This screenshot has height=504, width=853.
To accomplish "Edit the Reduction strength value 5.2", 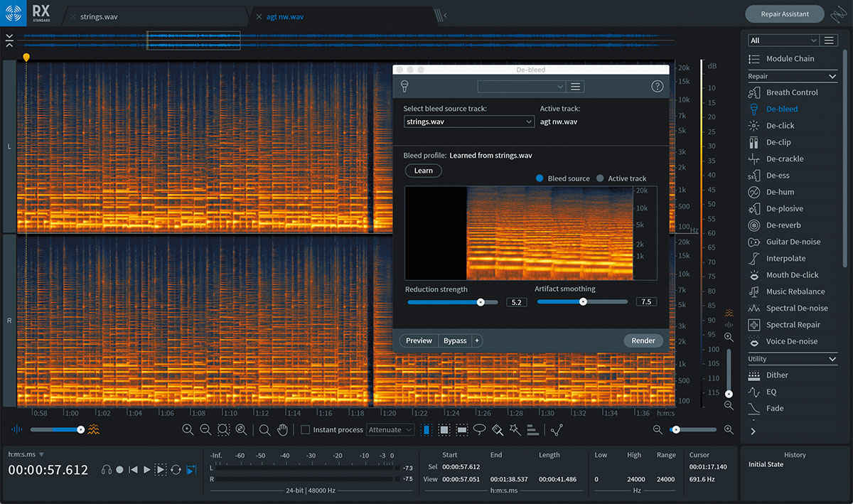I will click(517, 302).
